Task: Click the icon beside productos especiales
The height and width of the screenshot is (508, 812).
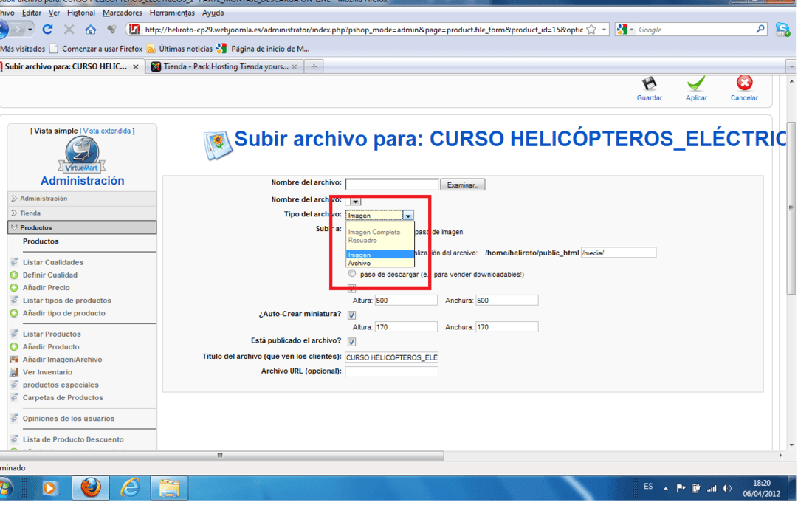Action: (x=15, y=385)
